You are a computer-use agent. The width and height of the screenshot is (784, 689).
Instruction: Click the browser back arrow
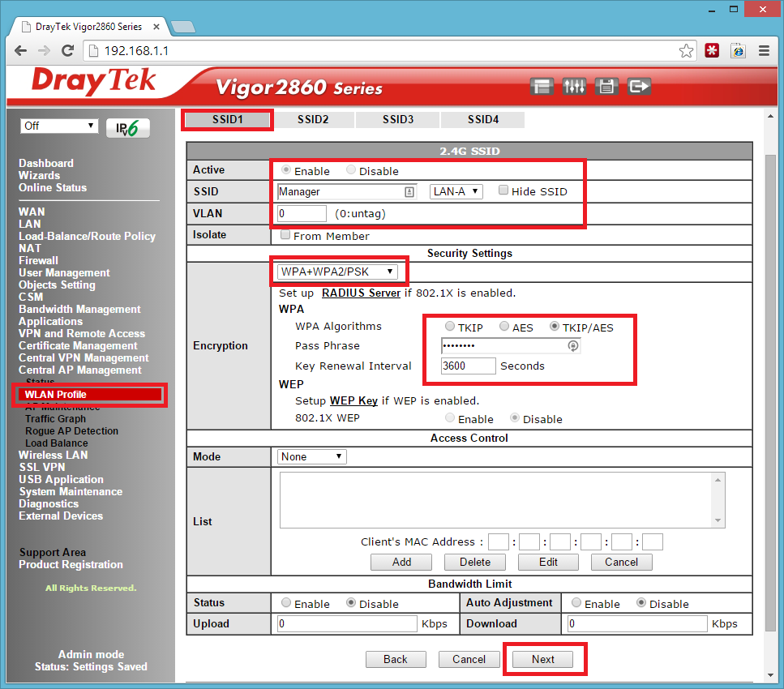pyautogui.click(x=20, y=50)
